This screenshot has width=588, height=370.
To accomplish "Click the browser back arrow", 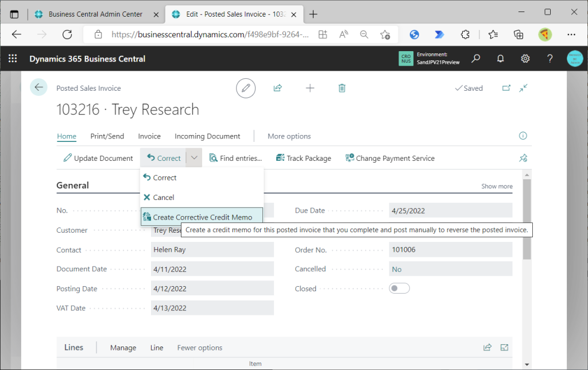I will 17,34.
